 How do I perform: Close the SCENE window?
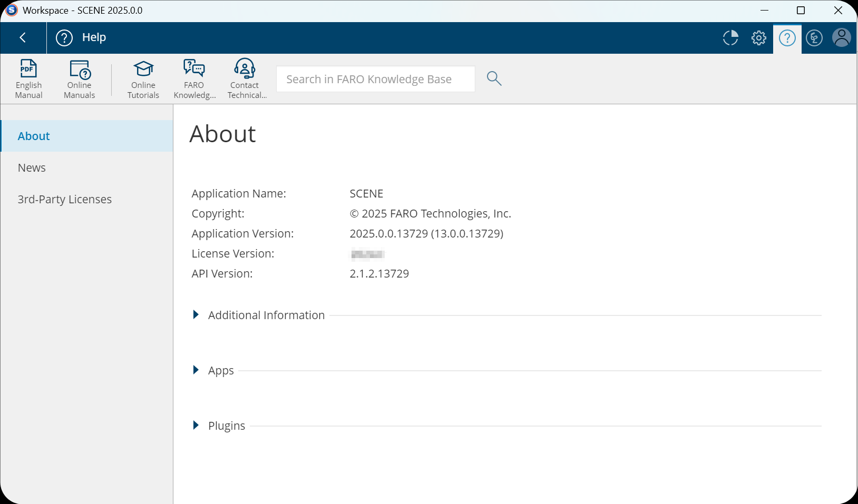pos(838,11)
